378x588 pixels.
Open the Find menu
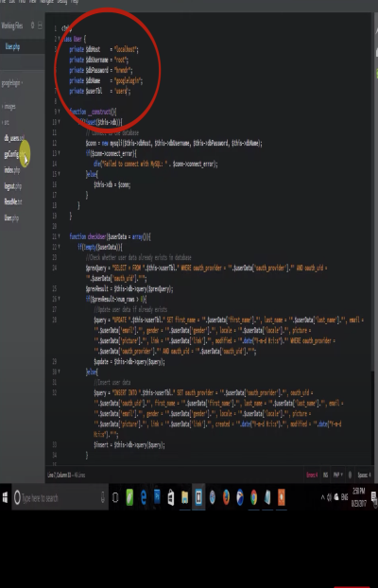pyautogui.click(x=22, y=2)
